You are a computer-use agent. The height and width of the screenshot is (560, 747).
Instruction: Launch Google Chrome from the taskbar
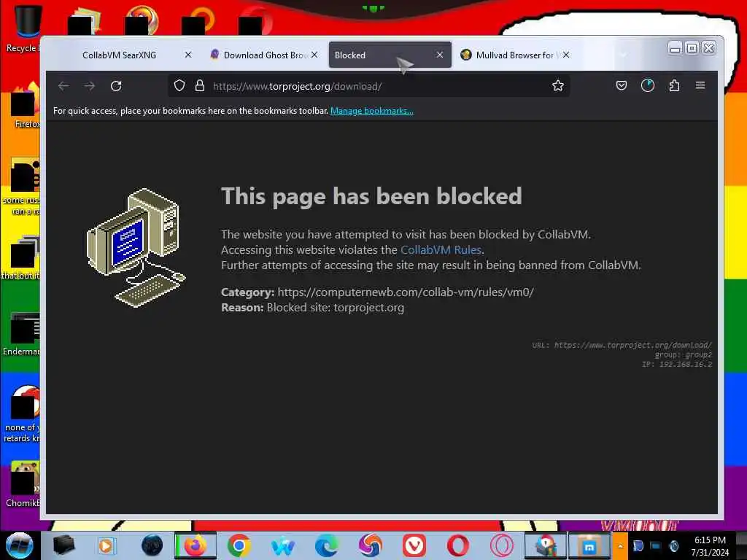click(239, 545)
